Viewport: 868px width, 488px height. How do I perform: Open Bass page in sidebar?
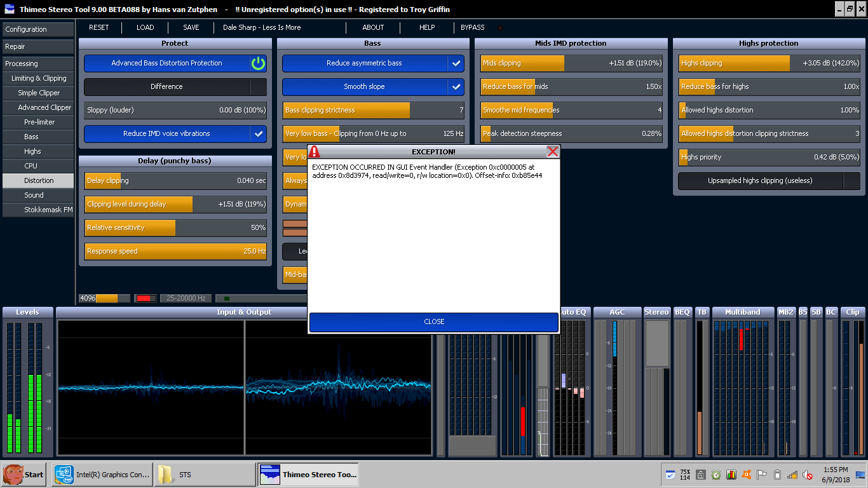pos(38,137)
